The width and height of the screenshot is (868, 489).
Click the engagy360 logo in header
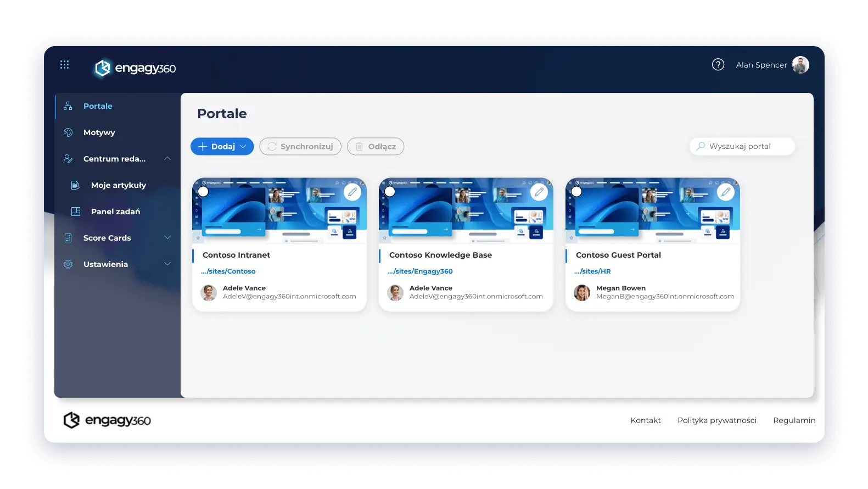coord(135,68)
